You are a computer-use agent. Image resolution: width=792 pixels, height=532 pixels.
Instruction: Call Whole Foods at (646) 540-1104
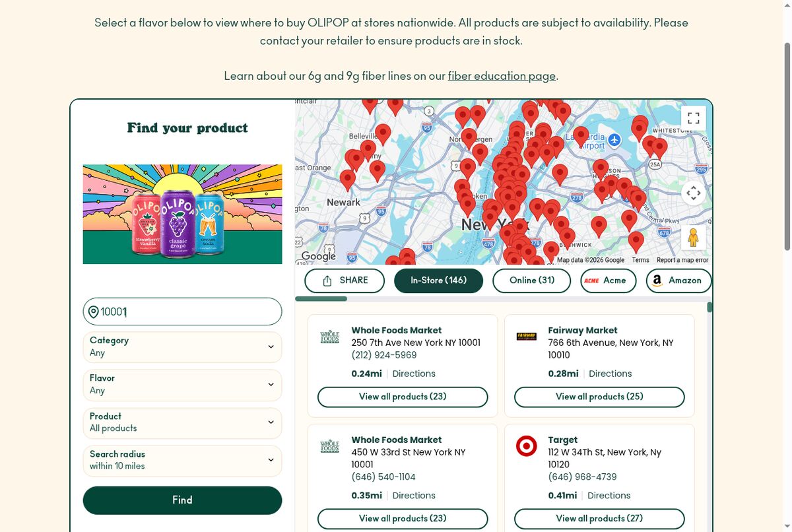[383, 477]
